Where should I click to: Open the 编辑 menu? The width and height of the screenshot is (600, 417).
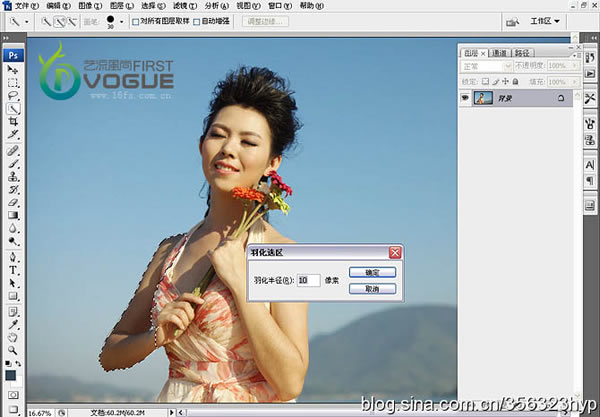coord(59,6)
